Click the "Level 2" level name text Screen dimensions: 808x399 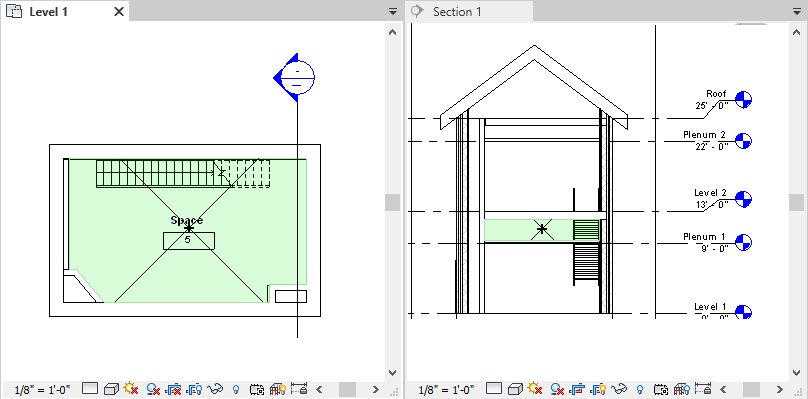tap(710, 193)
